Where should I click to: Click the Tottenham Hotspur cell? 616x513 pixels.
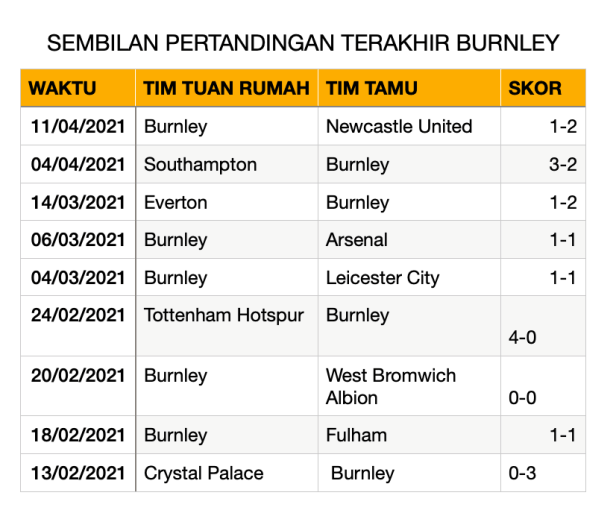point(216,315)
